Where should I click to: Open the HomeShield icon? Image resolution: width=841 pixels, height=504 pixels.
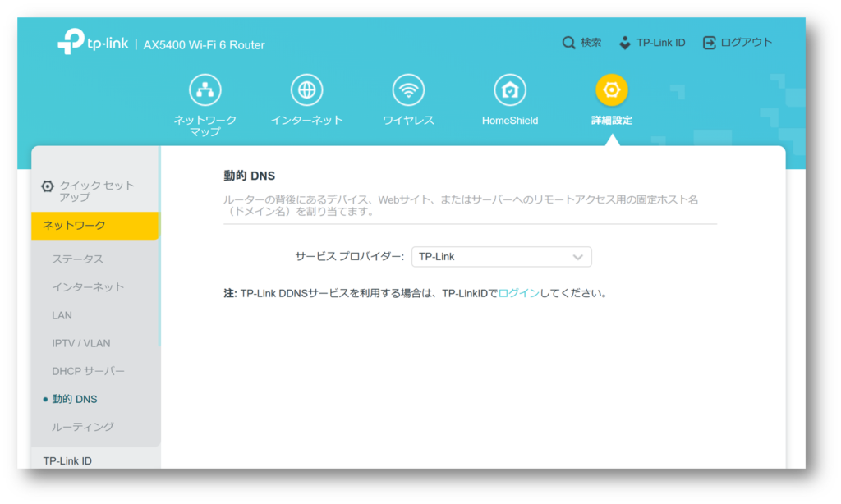tap(510, 90)
